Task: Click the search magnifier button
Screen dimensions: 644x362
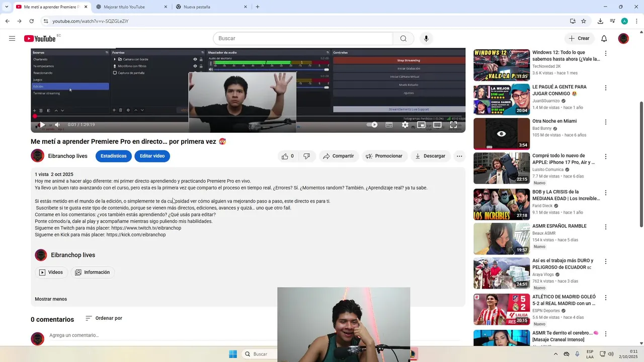Action: 404,39
